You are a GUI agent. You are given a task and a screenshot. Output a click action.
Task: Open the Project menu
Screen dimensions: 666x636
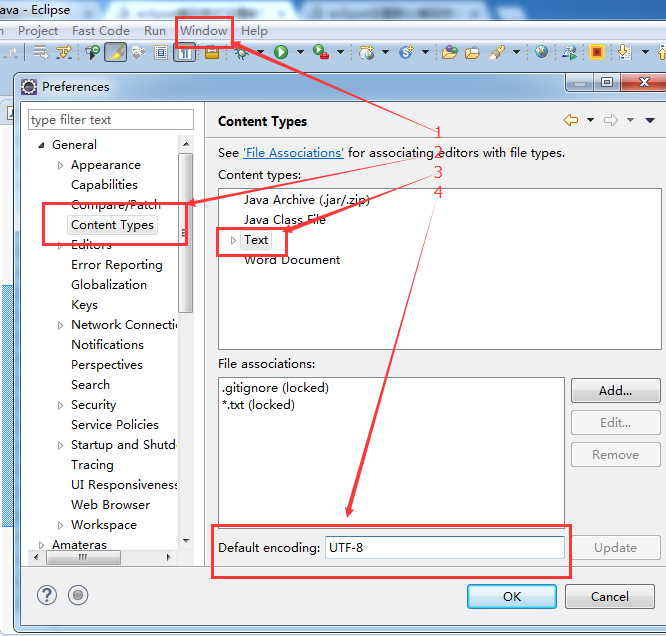click(x=38, y=31)
